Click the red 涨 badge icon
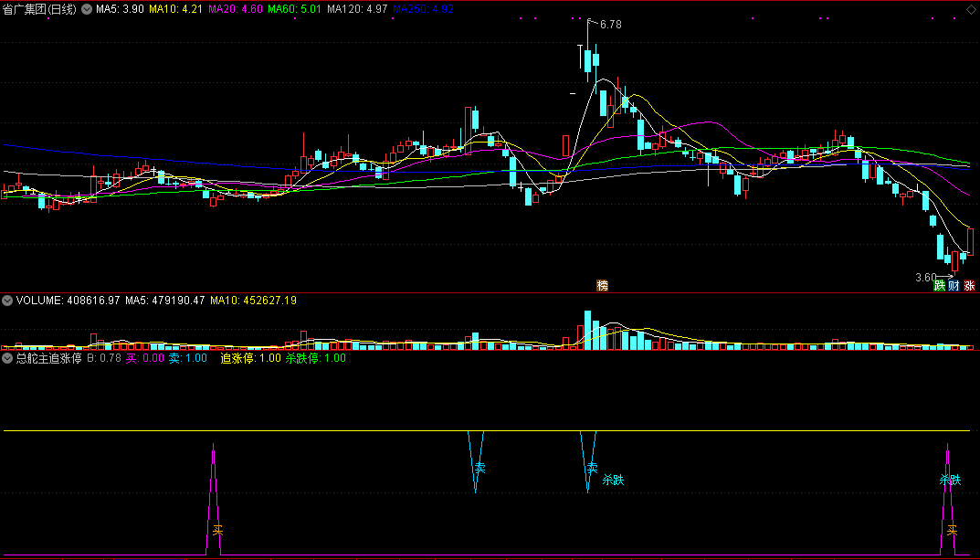 coord(970,286)
